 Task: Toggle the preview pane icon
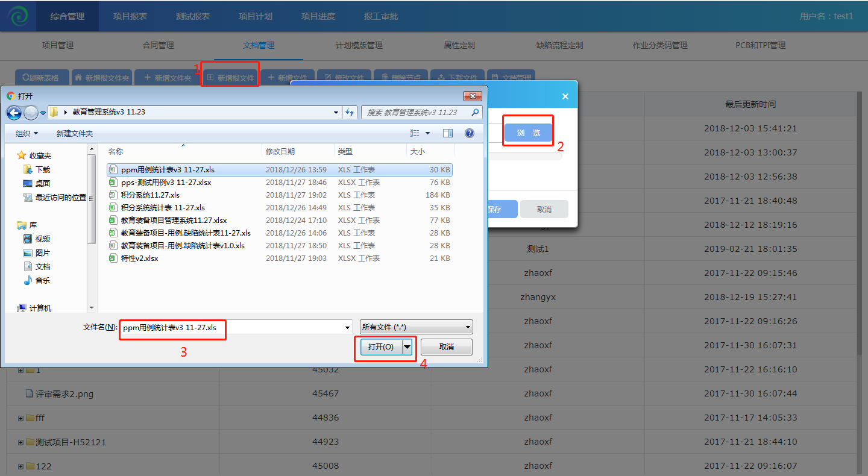pos(448,133)
